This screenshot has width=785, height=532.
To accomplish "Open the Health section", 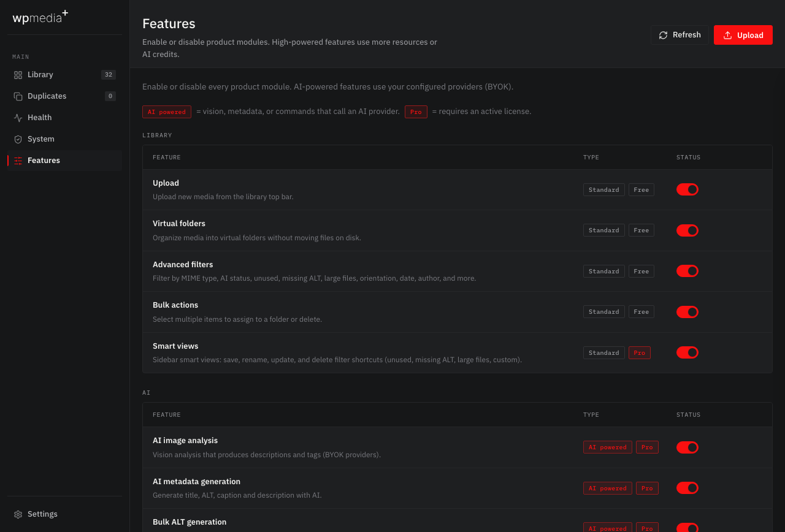I will click(x=64, y=118).
